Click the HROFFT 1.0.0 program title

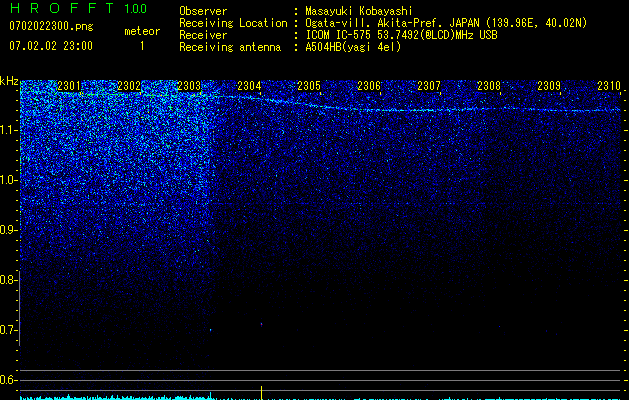(78, 8)
